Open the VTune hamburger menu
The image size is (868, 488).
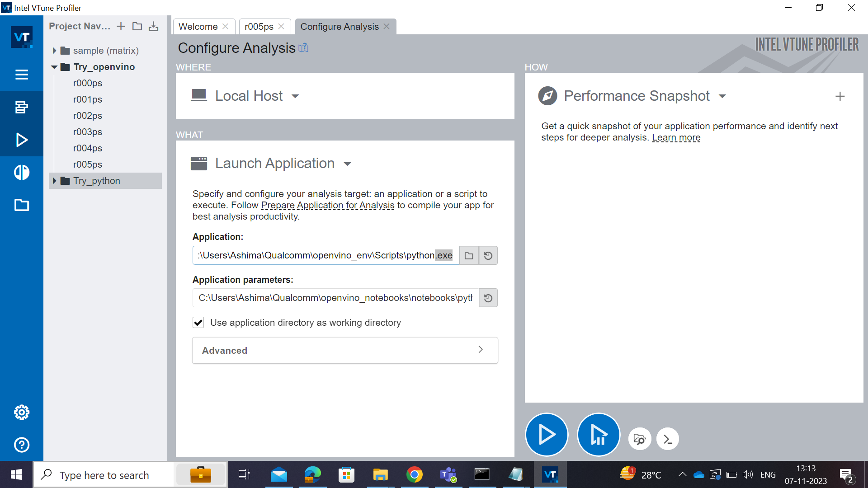22,75
